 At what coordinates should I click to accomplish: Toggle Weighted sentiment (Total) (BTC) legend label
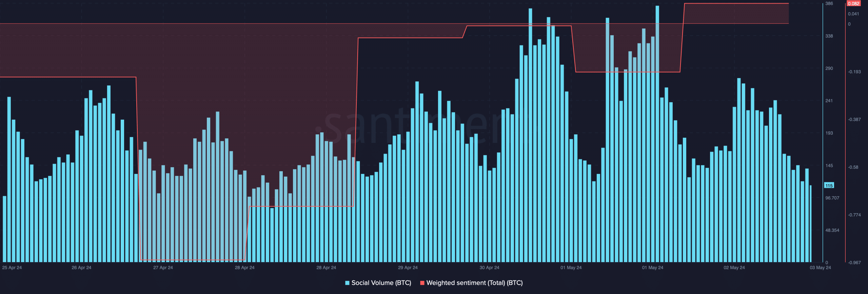[474, 283]
